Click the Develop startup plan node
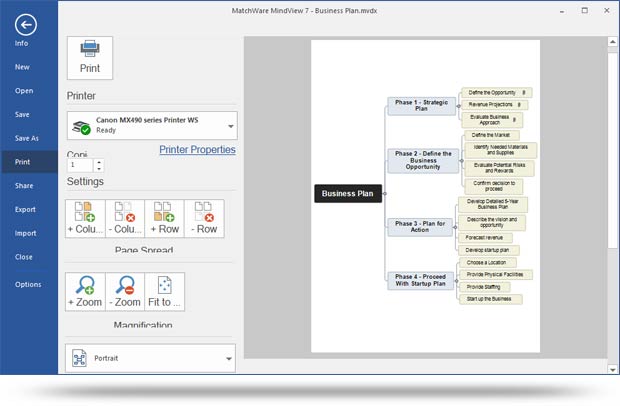This screenshot has height=406, width=620. [489, 250]
